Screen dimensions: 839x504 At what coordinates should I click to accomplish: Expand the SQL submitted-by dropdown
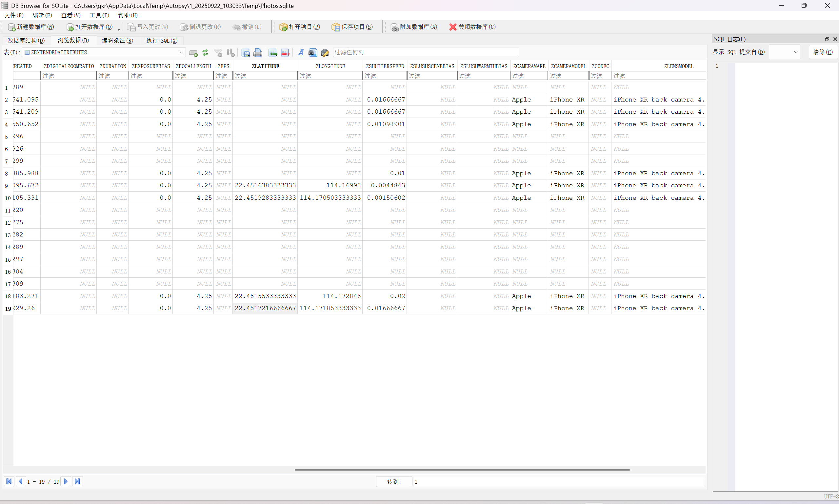pyautogui.click(x=795, y=52)
